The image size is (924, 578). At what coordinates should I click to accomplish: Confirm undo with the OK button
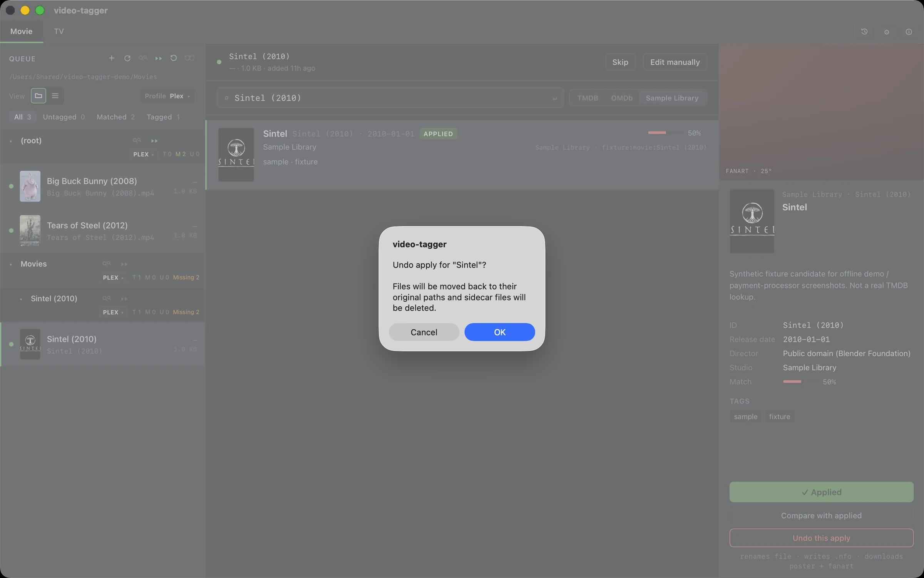pos(499,332)
